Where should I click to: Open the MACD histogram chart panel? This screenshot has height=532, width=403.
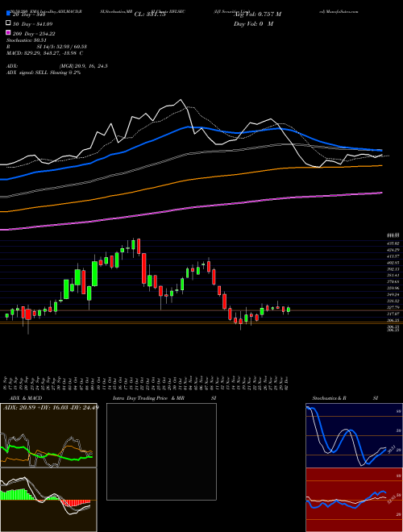point(48,500)
